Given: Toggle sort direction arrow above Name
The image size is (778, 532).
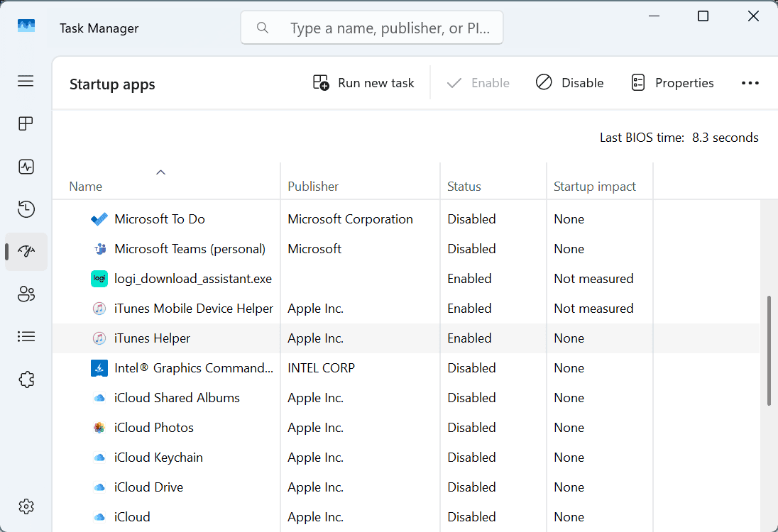Looking at the screenshot, I should click(x=160, y=172).
